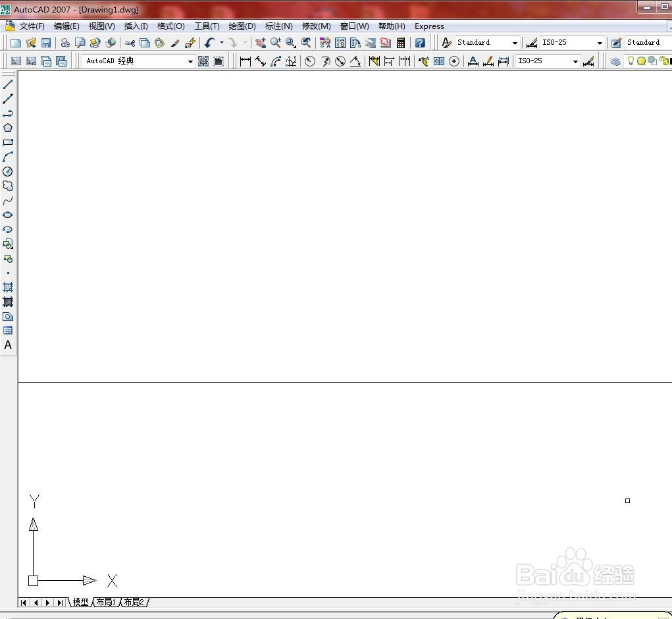Screen dimensions: 672x619
Task: Select the Region tool
Action: coord(8,316)
